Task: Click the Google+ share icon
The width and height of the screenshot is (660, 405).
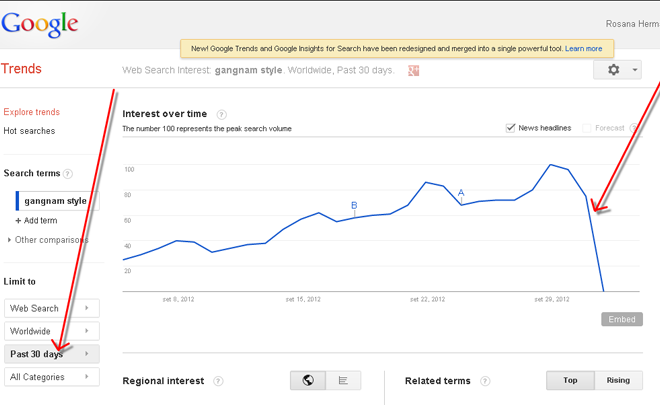Action: click(414, 70)
